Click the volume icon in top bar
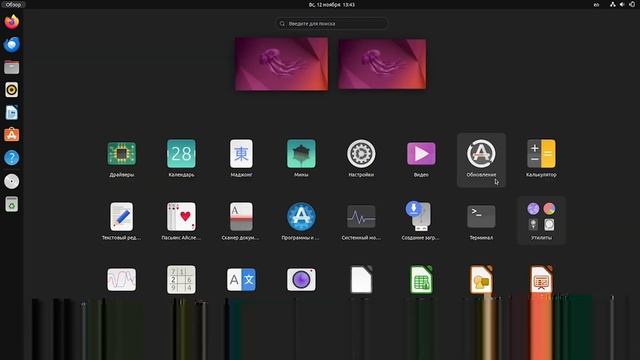 (x=622, y=4)
